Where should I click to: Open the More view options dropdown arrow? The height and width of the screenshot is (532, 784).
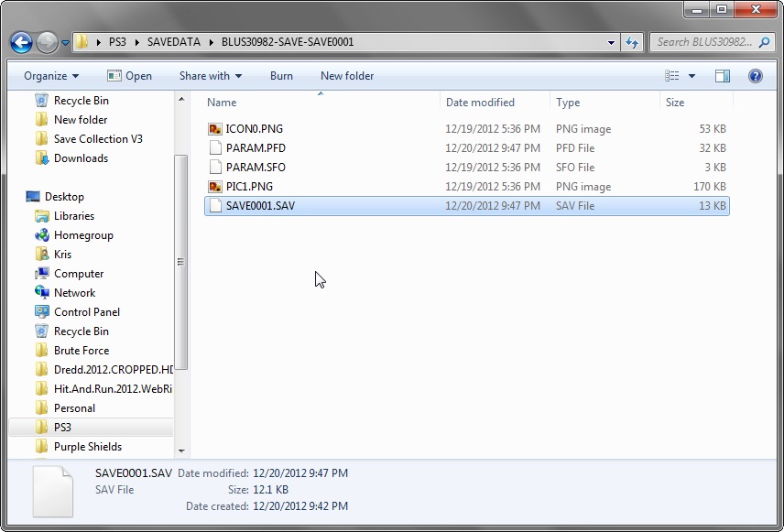pos(692,76)
